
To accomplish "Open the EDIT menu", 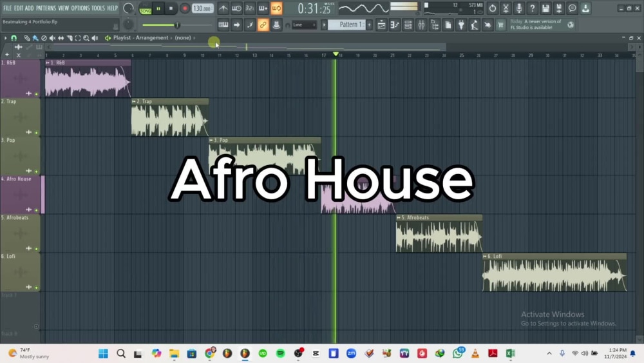I will point(19,8).
